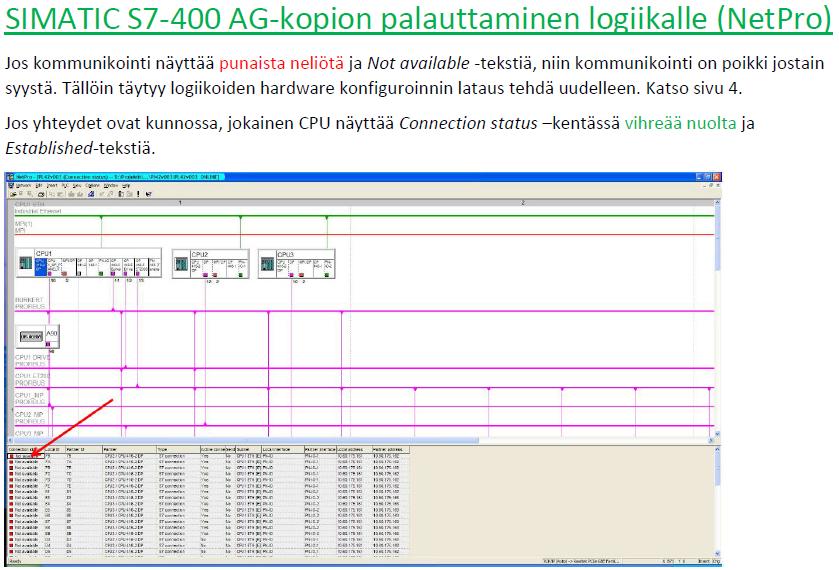Click the Local interface column header
This screenshot has height=570, width=839.
[x=283, y=450]
